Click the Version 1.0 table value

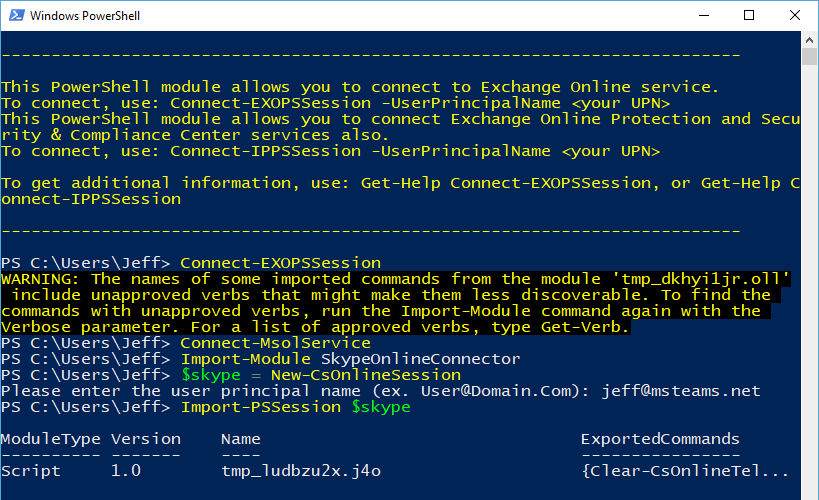tap(126, 471)
